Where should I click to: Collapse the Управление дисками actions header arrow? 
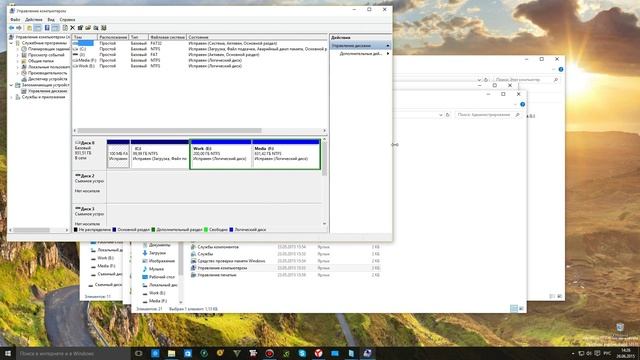point(388,46)
